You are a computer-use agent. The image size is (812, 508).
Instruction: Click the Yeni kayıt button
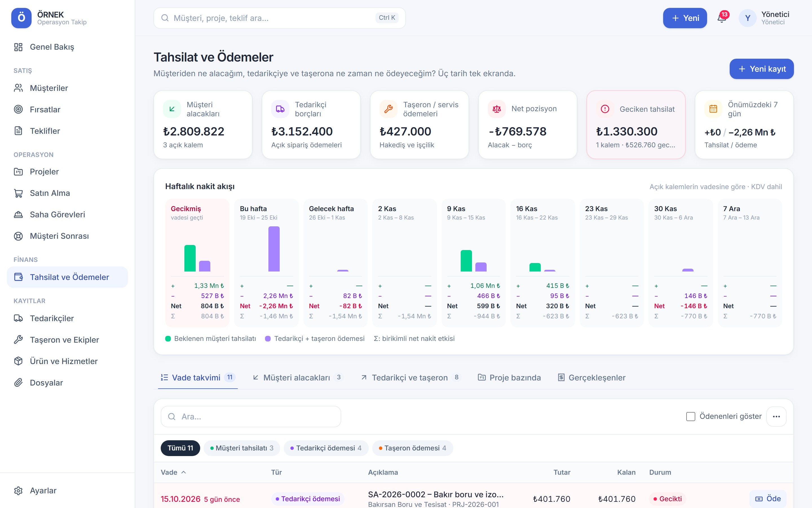(x=762, y=69)
